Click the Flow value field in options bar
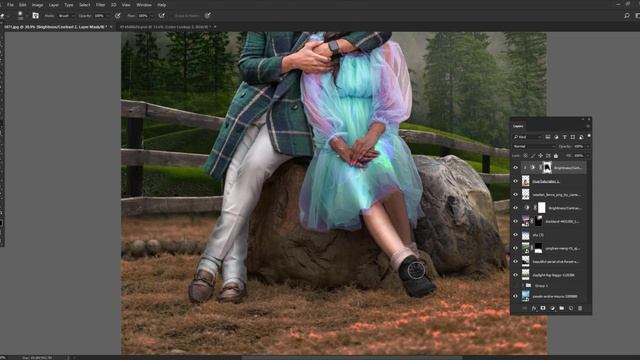Screen dimensions: 640x360 coord(143,16)
